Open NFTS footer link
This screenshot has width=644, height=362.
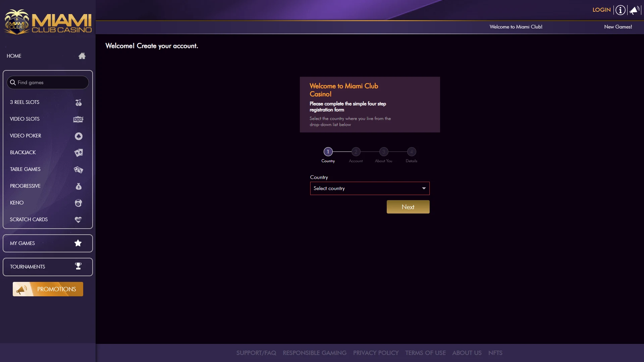coord(495,353)
